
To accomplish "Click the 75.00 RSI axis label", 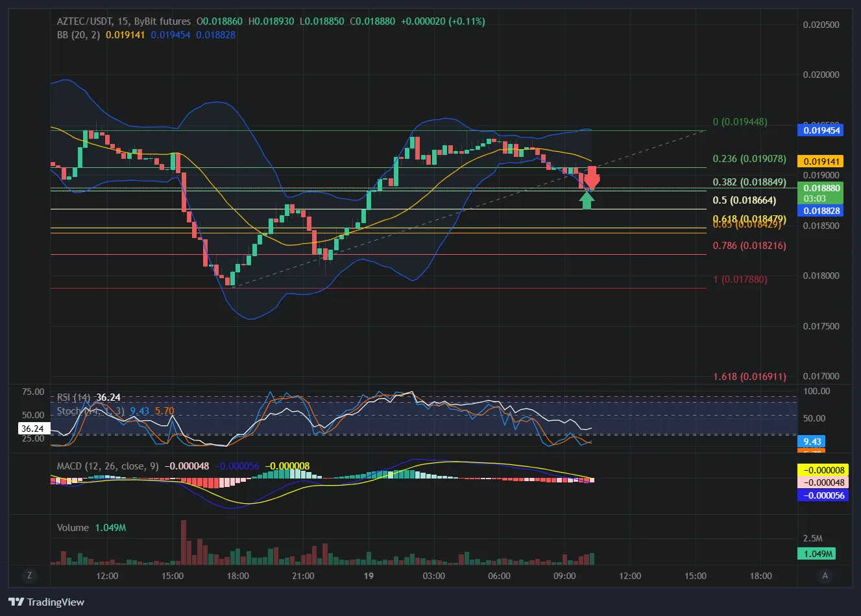I will [33, 392].
